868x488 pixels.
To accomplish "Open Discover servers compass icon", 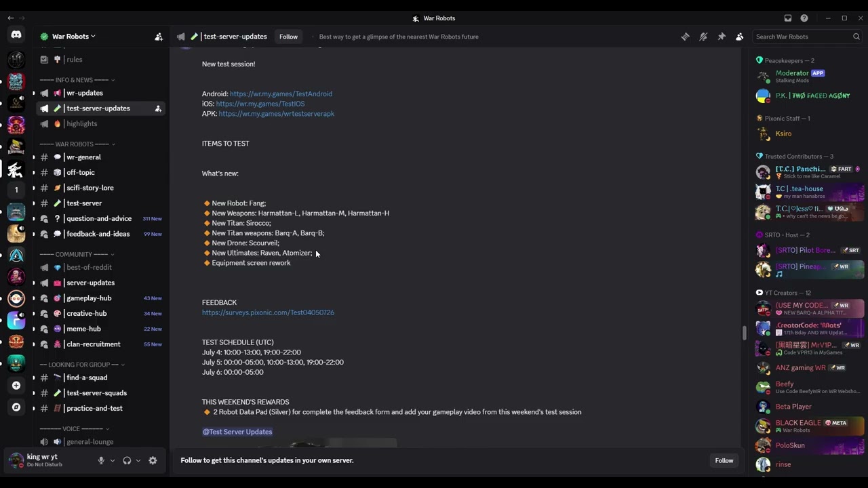I will point(16,407).
